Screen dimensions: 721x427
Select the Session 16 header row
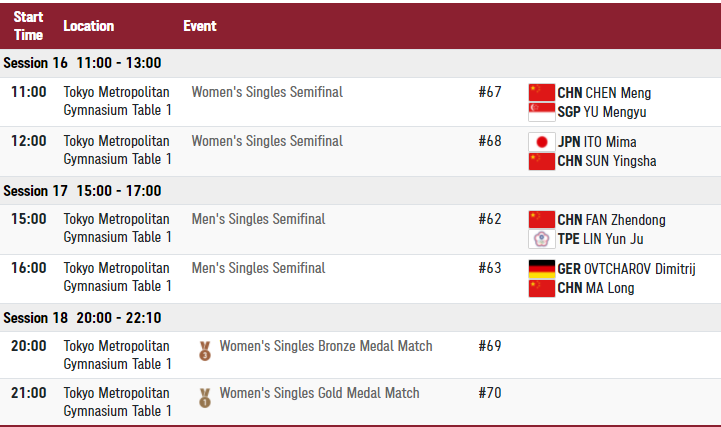click(360, 63)
